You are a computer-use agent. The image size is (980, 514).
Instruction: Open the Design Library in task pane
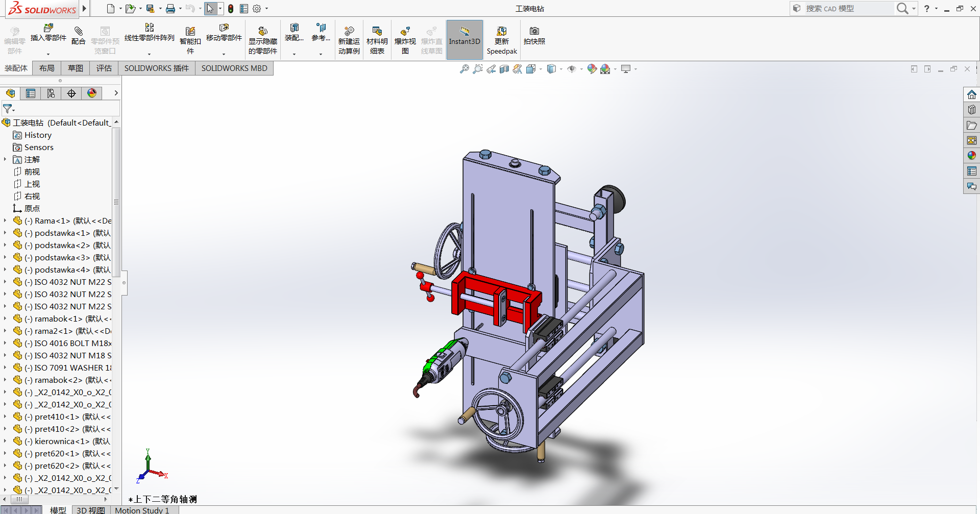click(971, 110)
